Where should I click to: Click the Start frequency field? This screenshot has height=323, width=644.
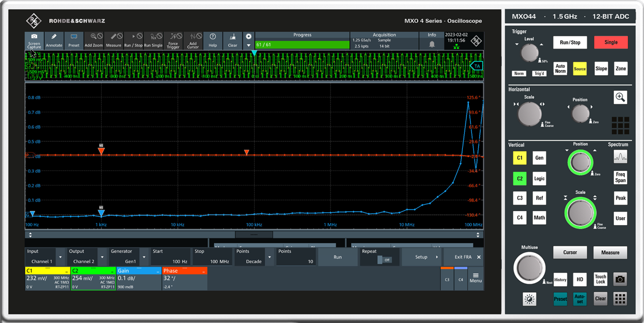click(x=170, y=257)
